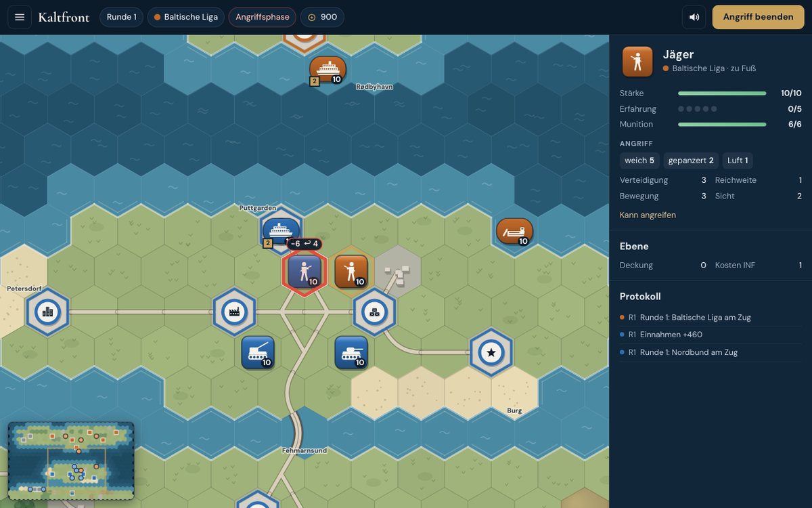Viewport: 812px width, 508px height.
Task: Click the 900 credits counter
Action: click(x=322, y=17)
